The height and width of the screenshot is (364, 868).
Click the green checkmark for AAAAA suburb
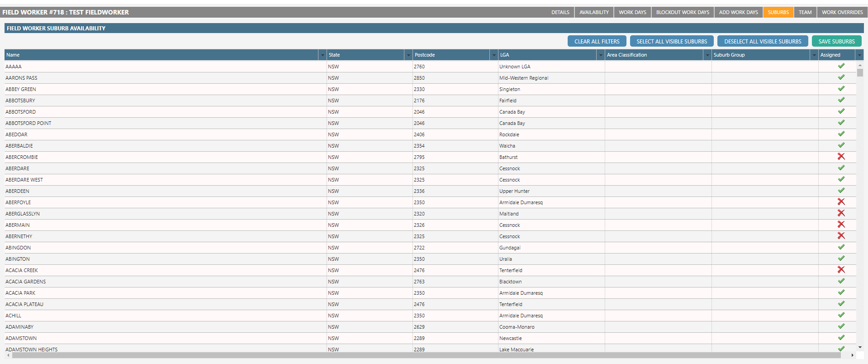pos(841,66)
